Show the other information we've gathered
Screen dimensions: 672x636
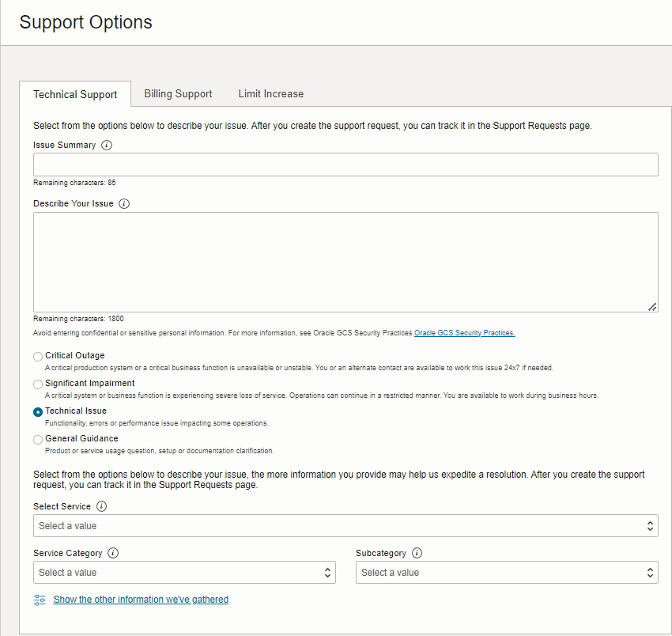[141, 600]
